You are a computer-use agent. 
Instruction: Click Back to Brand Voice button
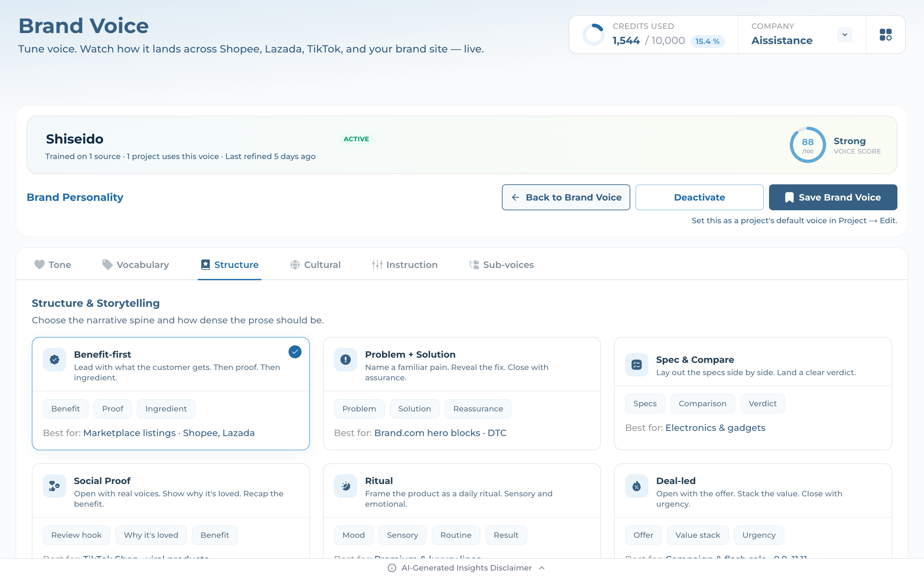[x=566, y=197]
